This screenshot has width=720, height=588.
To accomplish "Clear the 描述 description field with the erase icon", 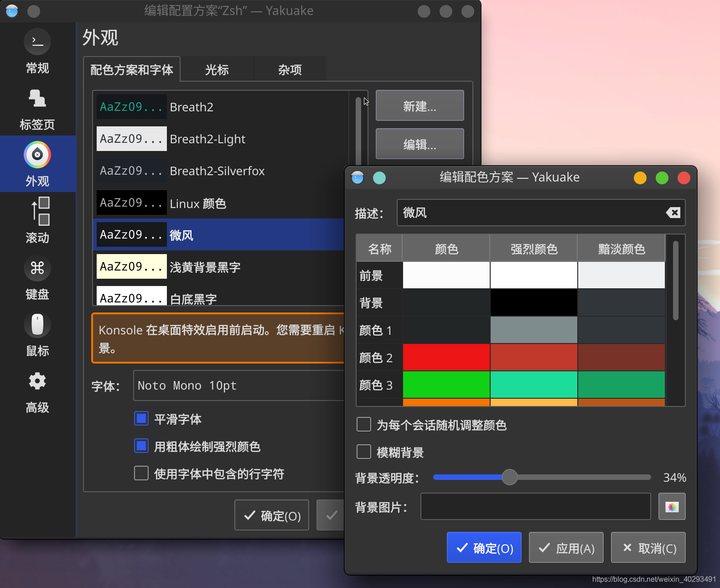I will click(x=673, y=213).
